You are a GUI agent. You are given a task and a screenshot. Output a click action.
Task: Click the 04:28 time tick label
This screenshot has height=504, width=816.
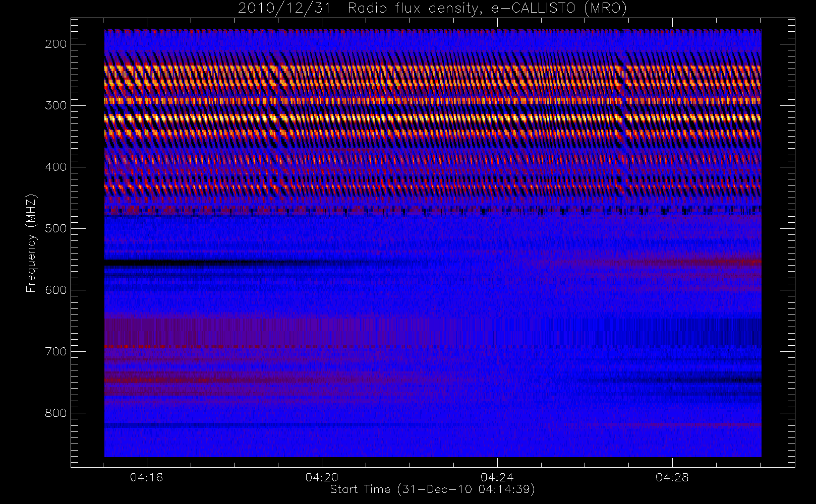pyautogui.click(x=672, y=477)
